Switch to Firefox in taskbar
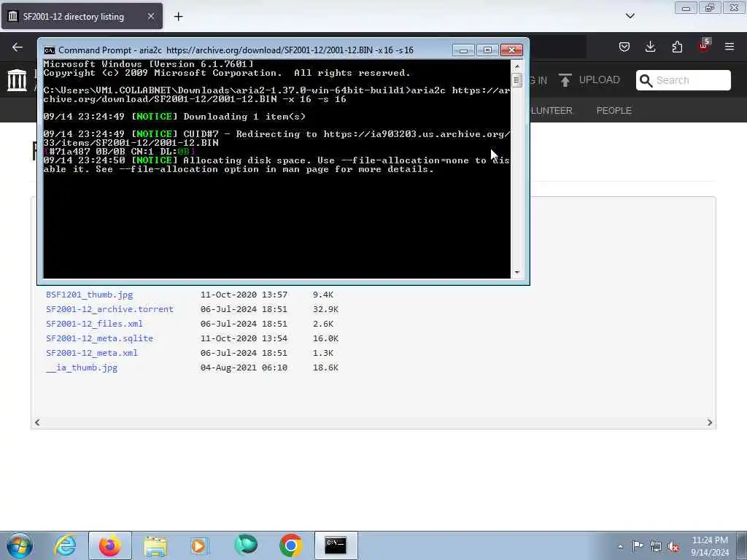 pyautogui.click(x=110, y=545)
